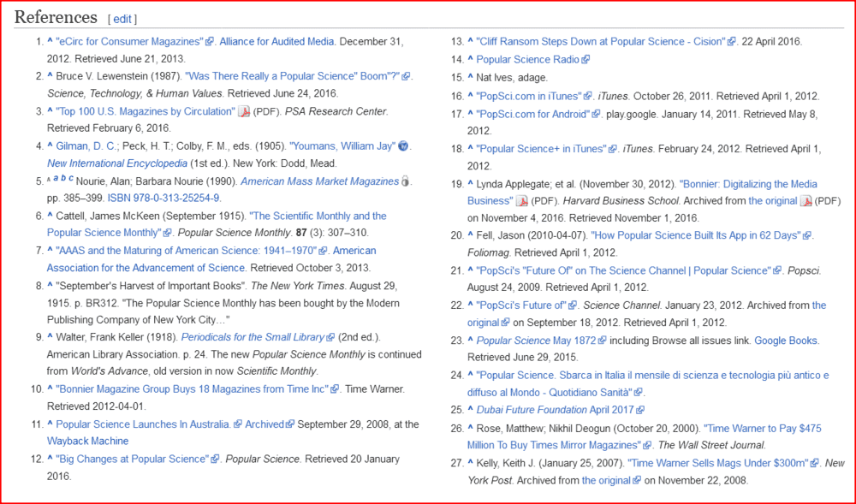Viewport: 856px width, 504px height.
Task: Open the Google Books link in reference 23
Action: pos(786,341)
